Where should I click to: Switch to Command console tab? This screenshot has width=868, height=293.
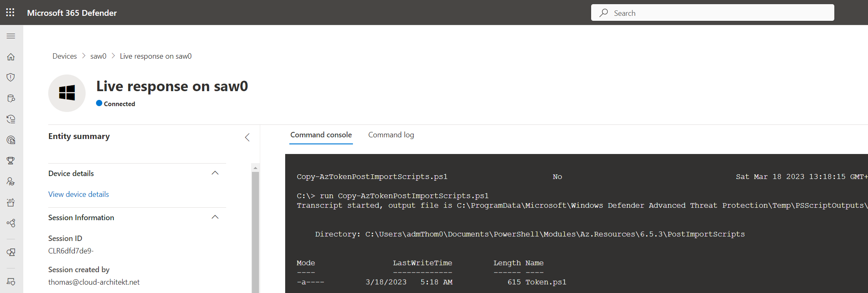point(321,135)
